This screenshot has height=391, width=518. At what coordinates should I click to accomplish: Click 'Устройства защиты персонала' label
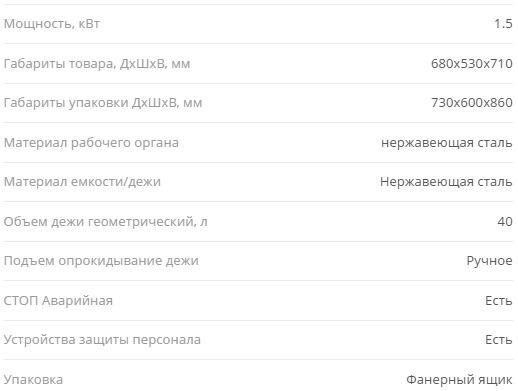(x=102, y=340)
